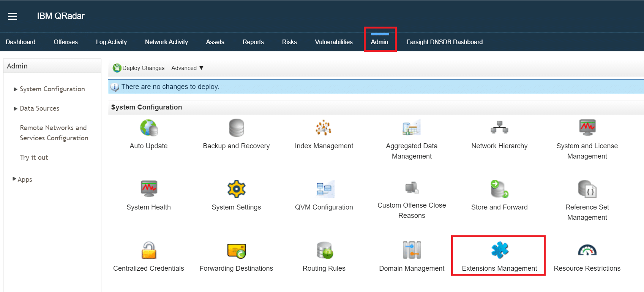Select Try it out in sidebar
The image size is (644, 292).
click(34, 157)
